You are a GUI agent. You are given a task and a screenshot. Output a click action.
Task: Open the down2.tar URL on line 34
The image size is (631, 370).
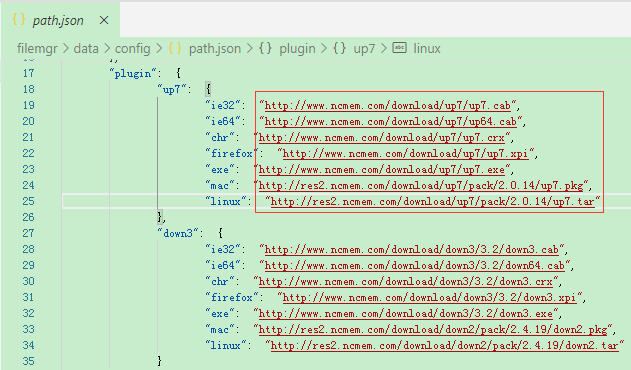pos(445,345)
